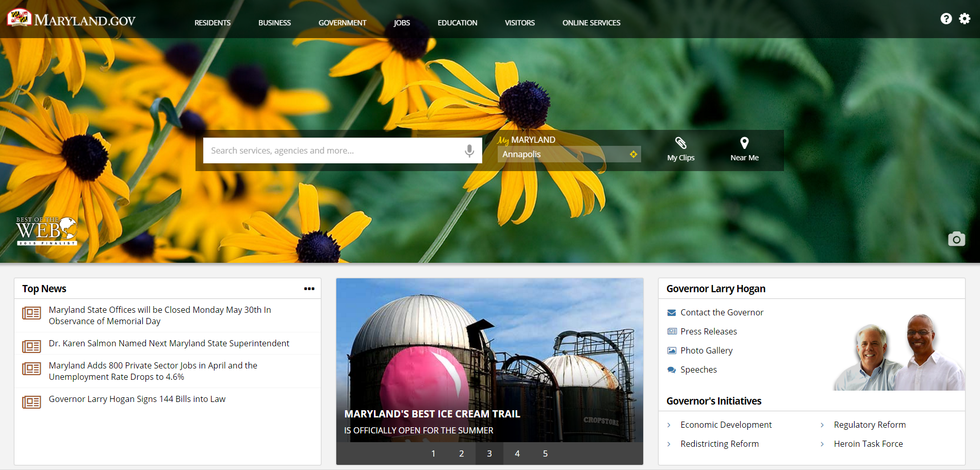Image resolution: width=980 pixels, height=470 pixels.
Task: Open the help question mark icon
Action: click(946, 19)
